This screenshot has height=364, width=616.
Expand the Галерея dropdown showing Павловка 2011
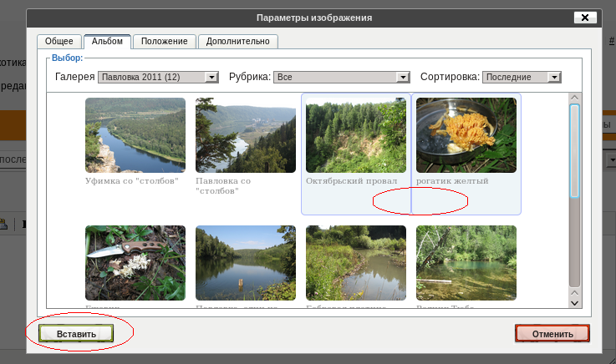pos(158,77)
